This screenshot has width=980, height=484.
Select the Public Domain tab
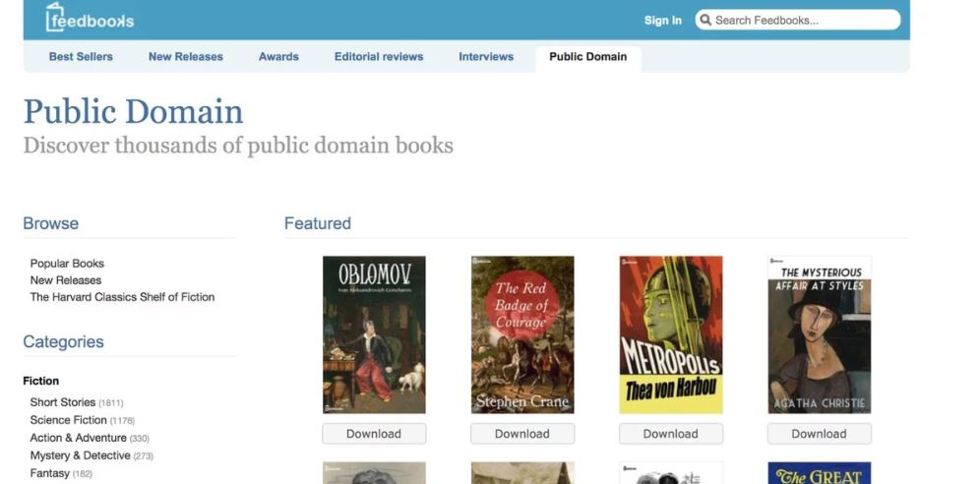(588, 57)
